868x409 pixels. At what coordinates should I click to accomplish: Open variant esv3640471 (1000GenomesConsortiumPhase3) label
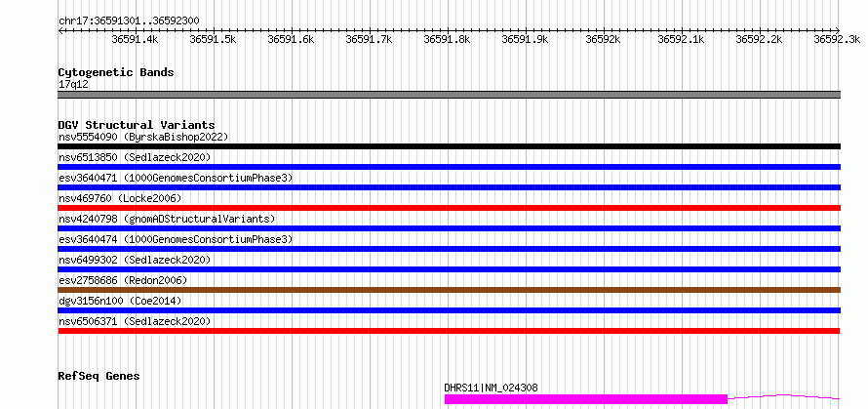tap(175, 178)
